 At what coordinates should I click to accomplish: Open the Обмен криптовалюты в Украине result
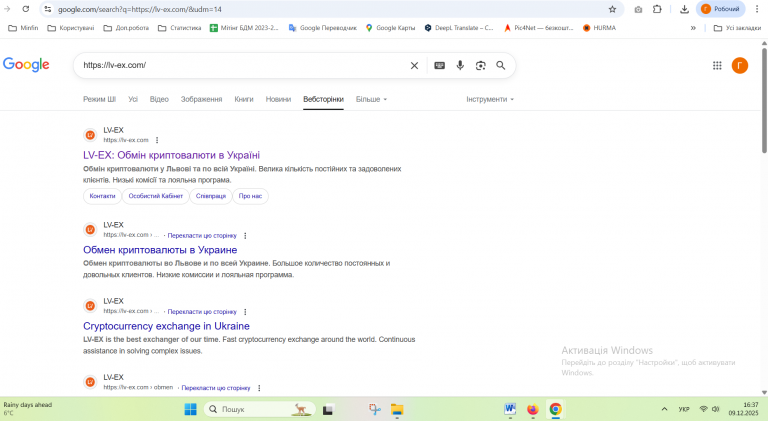click(x=160, y=250)
